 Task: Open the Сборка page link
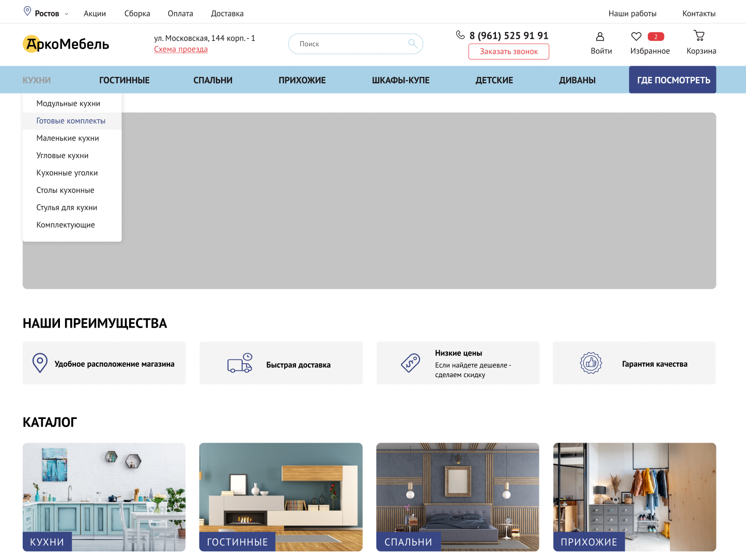tap(137, 13)
